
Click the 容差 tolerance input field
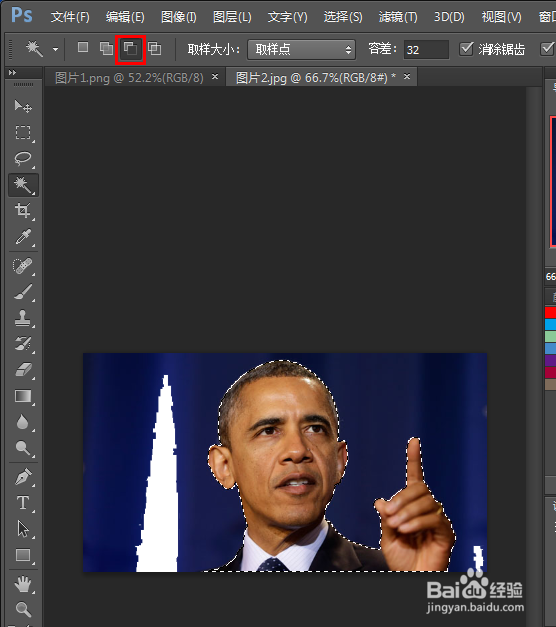click(426, 50)
